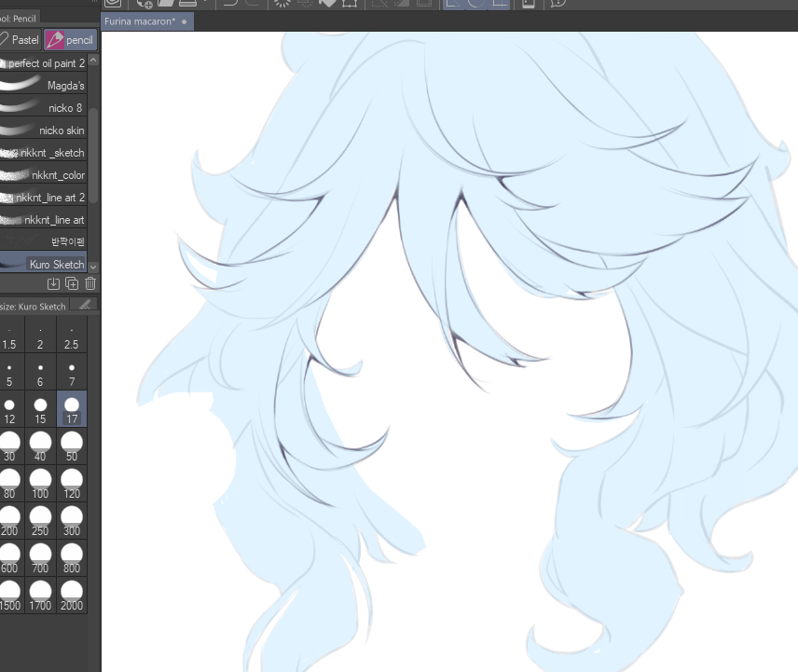Screen dimensions: 798x672
Task: Delete the Kuro Sketch sub tool
Action: click(90, 284)
